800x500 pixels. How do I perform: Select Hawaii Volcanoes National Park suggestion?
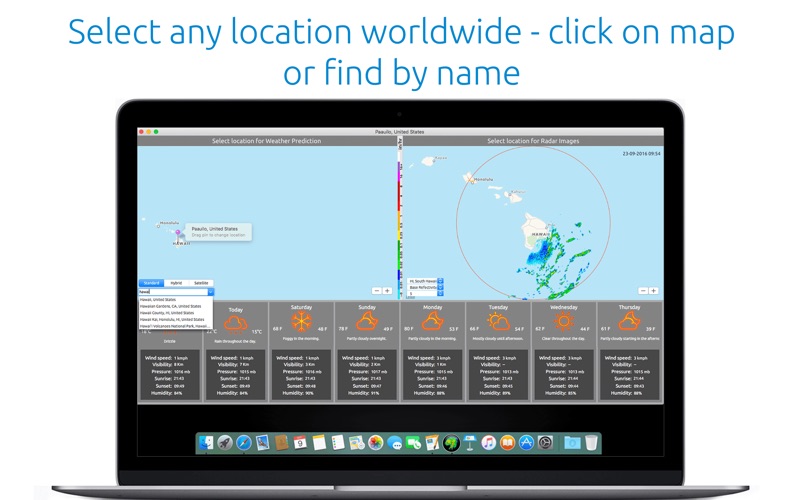click(176, 326)
